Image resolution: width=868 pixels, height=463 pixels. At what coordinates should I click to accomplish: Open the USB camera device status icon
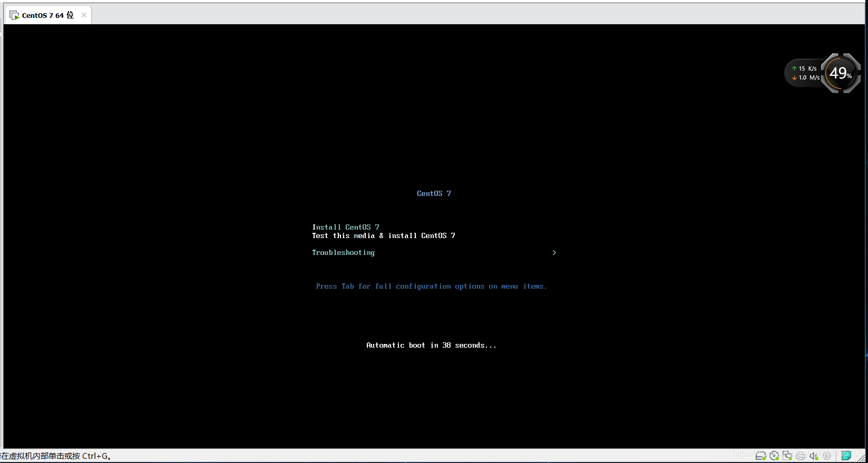point(827,456)
